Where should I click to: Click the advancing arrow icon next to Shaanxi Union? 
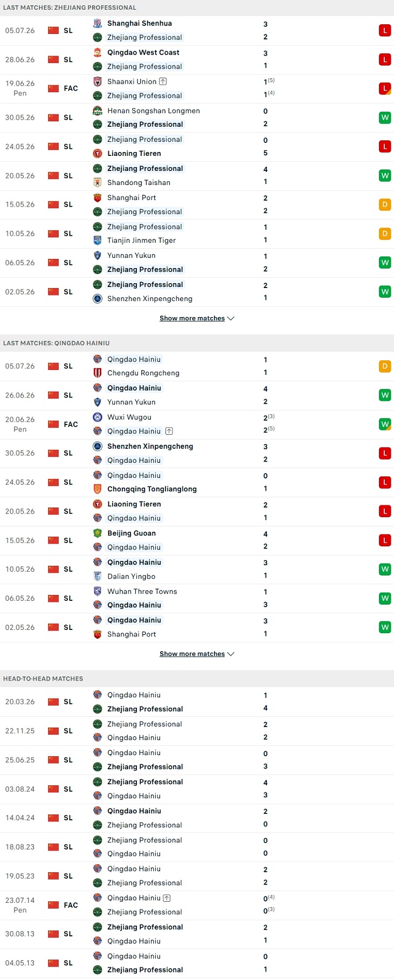(x=163, y=81)
